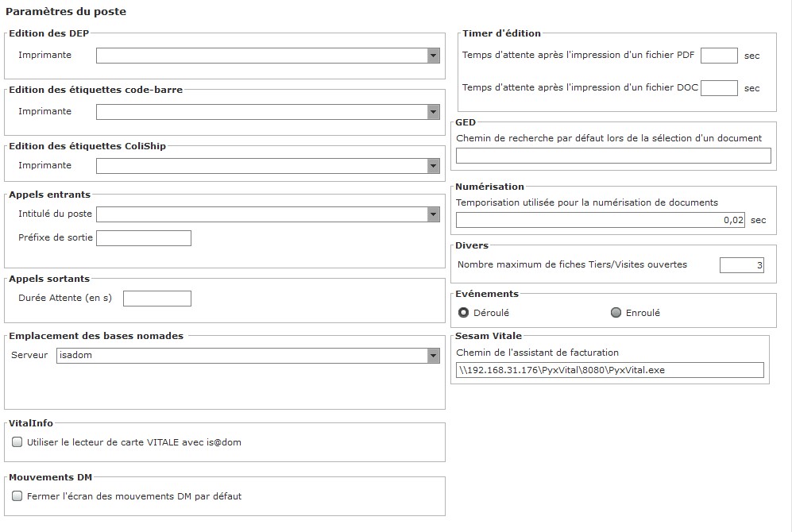Click the DOC wait time field
The image size is (792, 532).
[x=719, y=88]
